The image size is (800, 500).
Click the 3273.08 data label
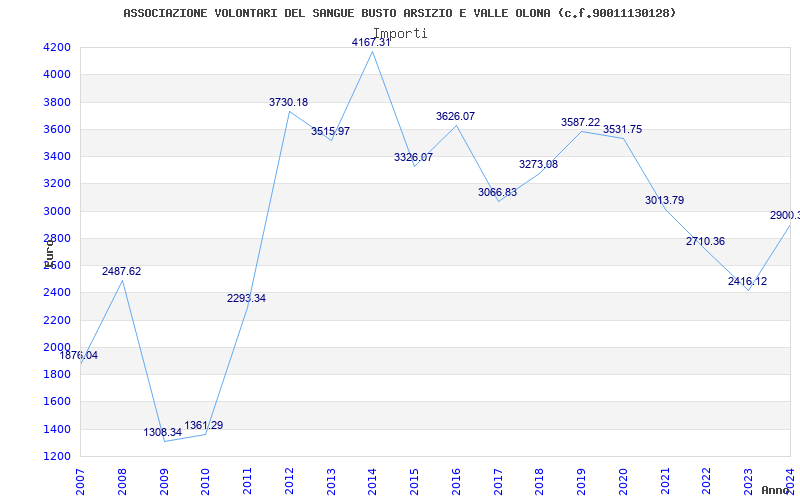coord(538,164)
